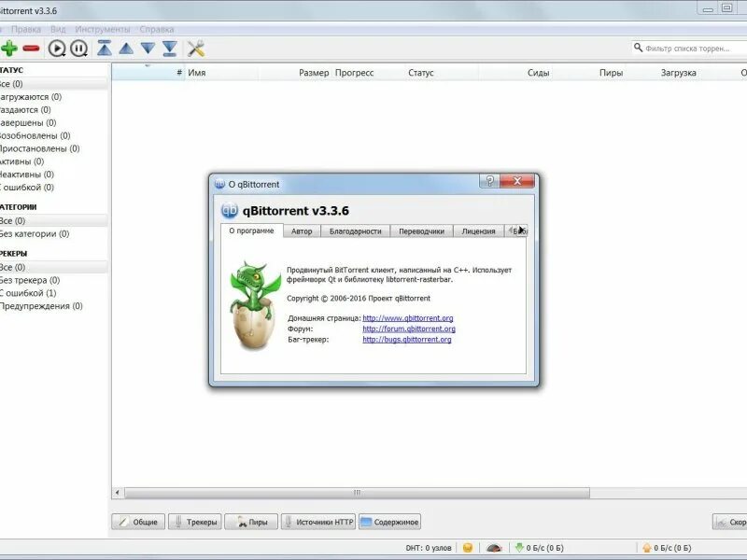Open the Содержимое bottom panel button
The width and height of the screenshot is (747, 560).
pyautogui.click(x=389, y=522)
